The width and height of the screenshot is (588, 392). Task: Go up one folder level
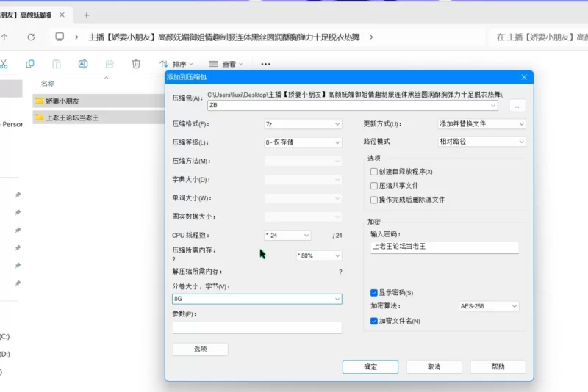point(4,37)
